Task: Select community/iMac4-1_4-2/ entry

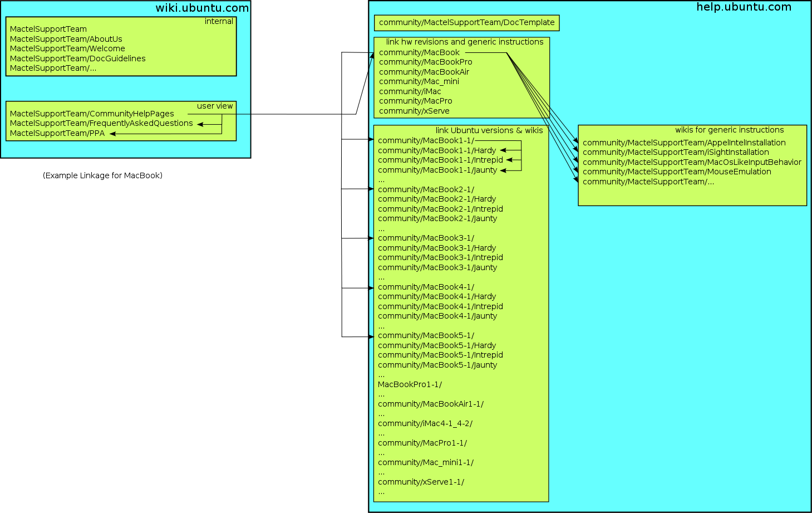Action: [425, 423]
